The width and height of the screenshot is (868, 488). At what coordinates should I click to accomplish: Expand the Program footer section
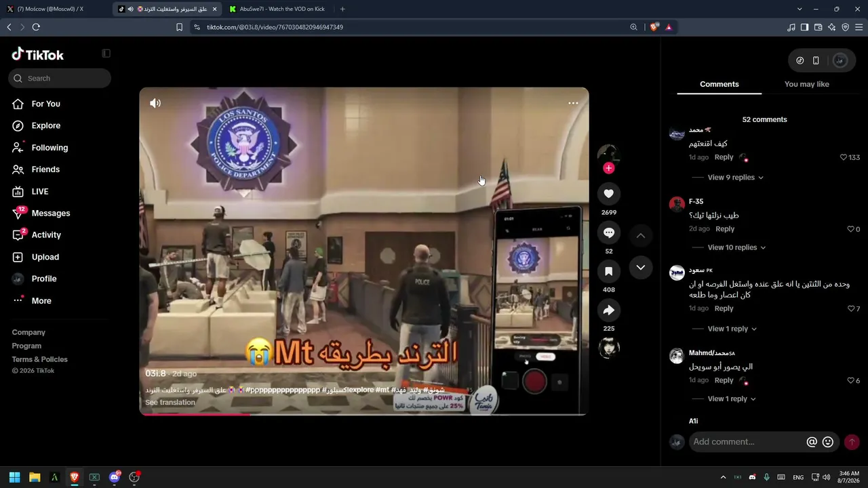click(26, 346)
